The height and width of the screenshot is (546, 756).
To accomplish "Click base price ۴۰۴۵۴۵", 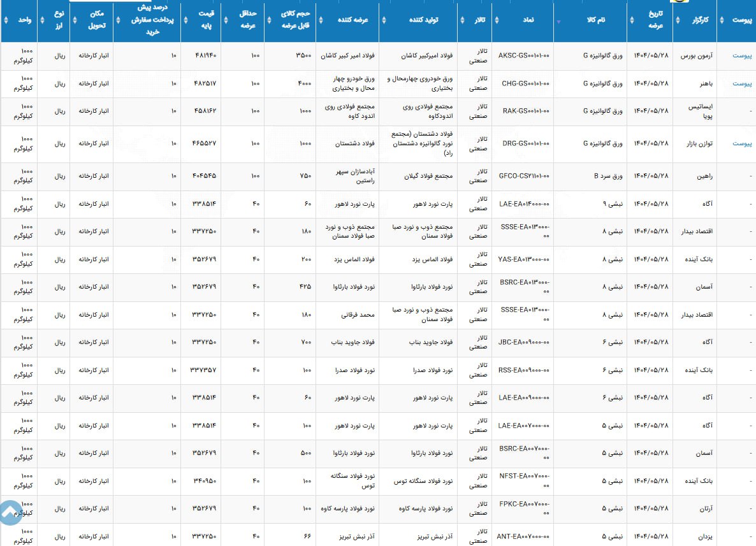I will [205, 176].
